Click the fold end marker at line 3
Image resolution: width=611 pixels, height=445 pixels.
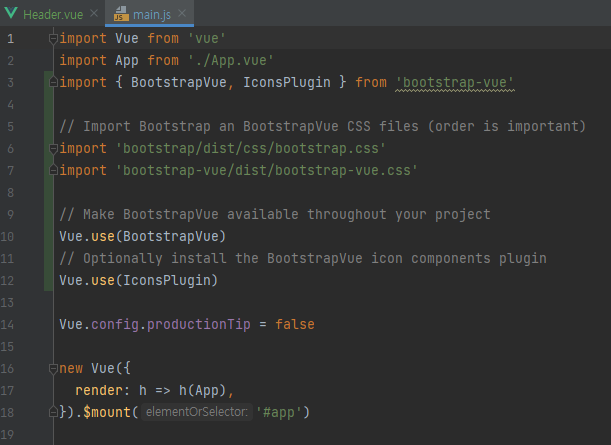53,82
